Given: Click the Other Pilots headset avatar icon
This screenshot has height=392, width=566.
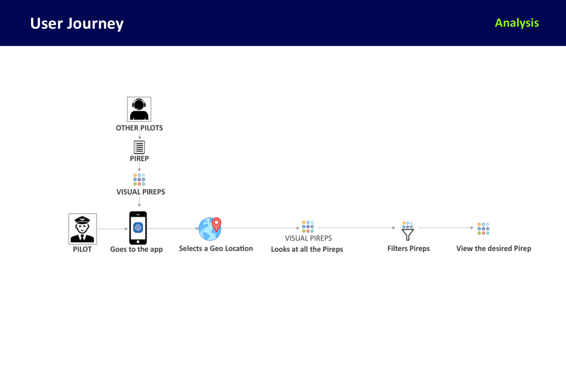Looking at the screenshot, I should pos(139,109).
